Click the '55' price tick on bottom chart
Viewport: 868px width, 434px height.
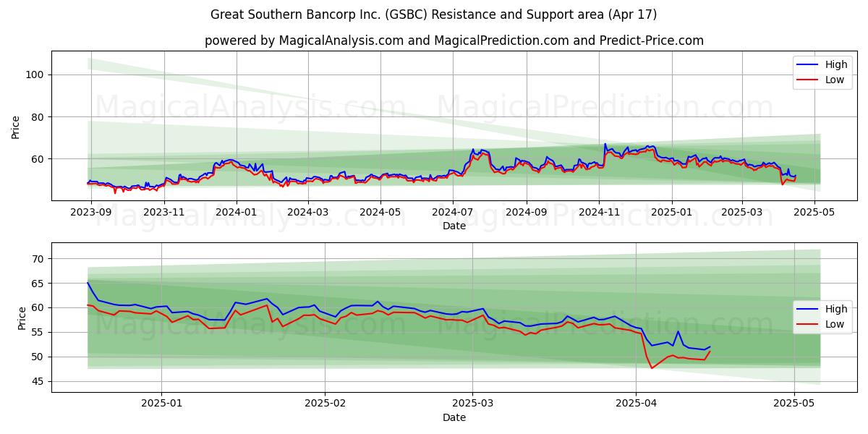coord(39,332)
